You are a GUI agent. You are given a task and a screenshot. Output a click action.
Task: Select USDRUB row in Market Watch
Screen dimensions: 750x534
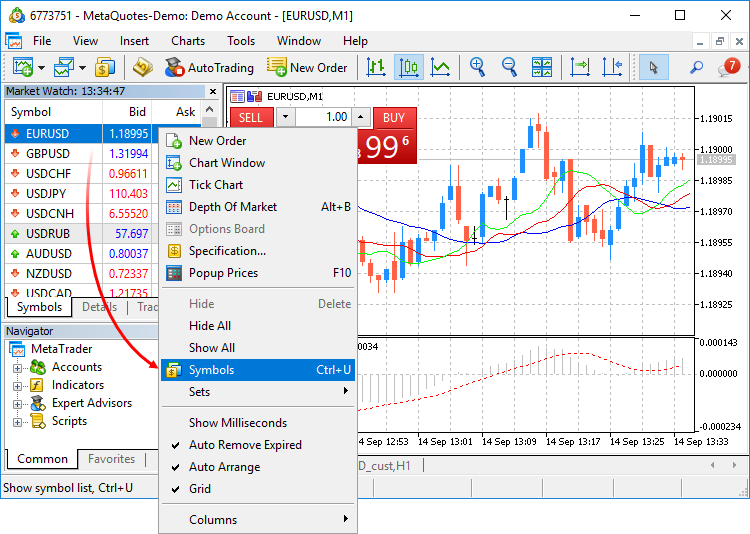[81, 234]
